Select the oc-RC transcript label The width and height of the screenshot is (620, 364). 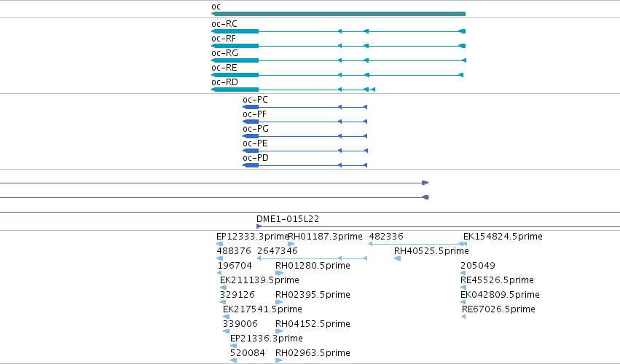[224, 24]
